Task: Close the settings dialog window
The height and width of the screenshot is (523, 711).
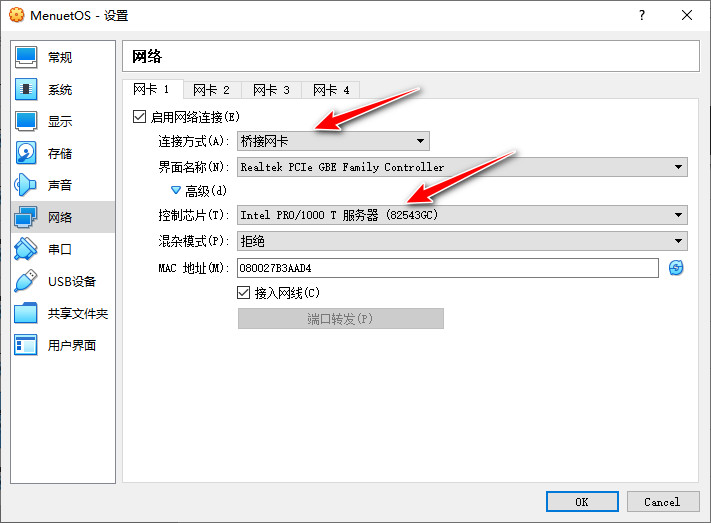Action: click(687, 15)
